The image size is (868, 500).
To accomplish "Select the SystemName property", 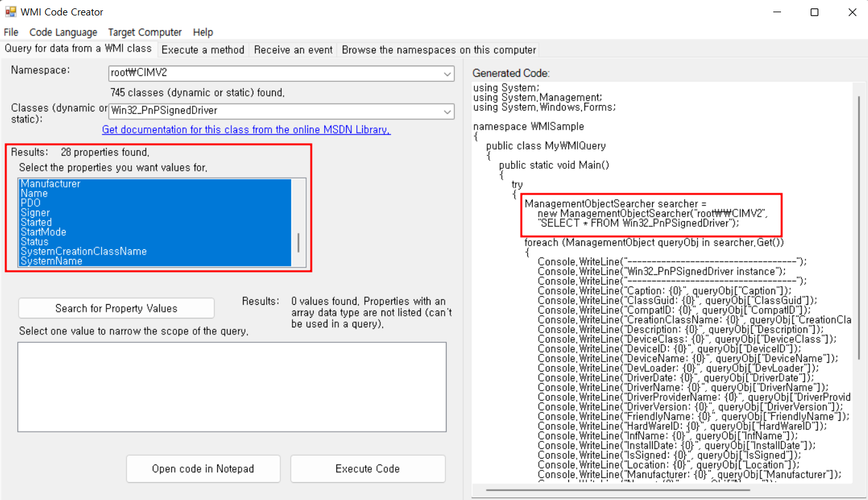I will pyautogui.click(x=155, y=261).
